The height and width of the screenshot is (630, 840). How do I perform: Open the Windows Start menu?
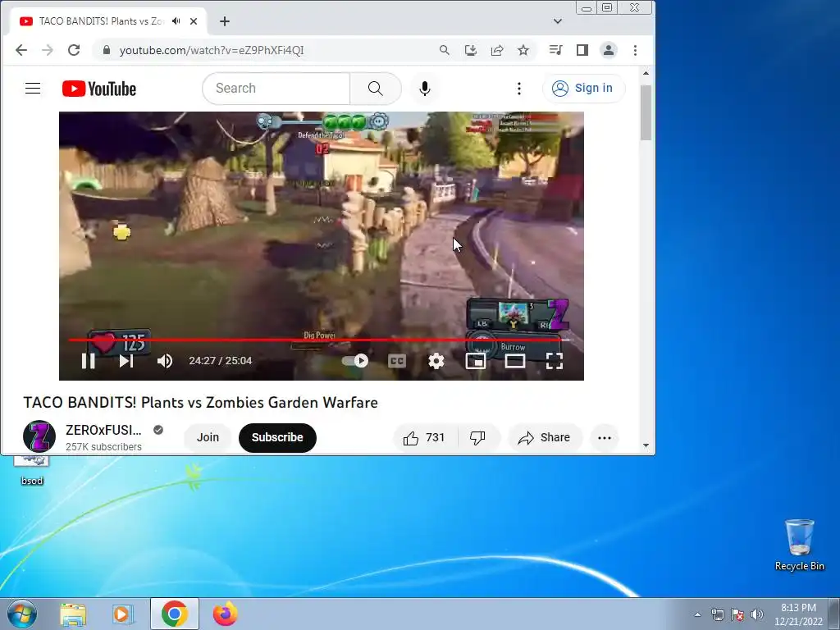point(22,614)
